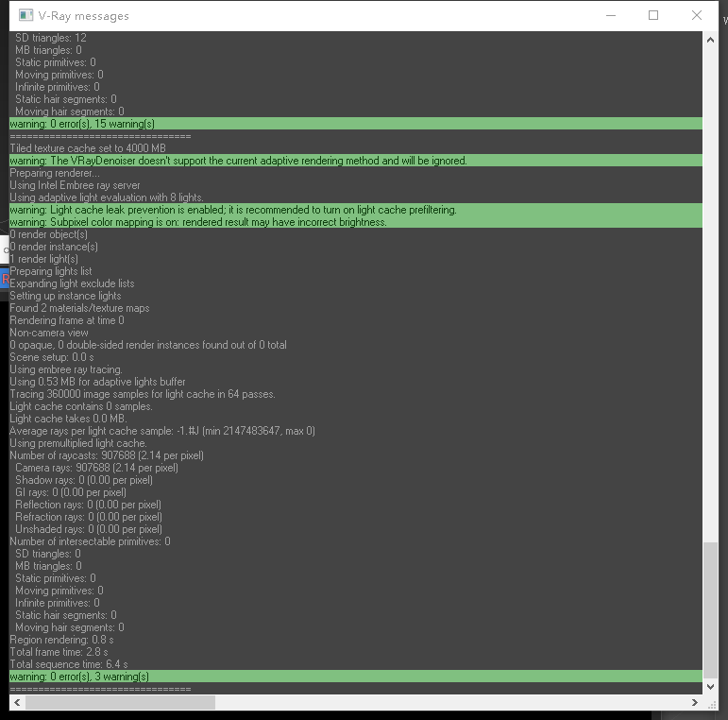Click 'SD triangles: 12' line
Viewport: 728px width, 720px height.
pos(51,38)
